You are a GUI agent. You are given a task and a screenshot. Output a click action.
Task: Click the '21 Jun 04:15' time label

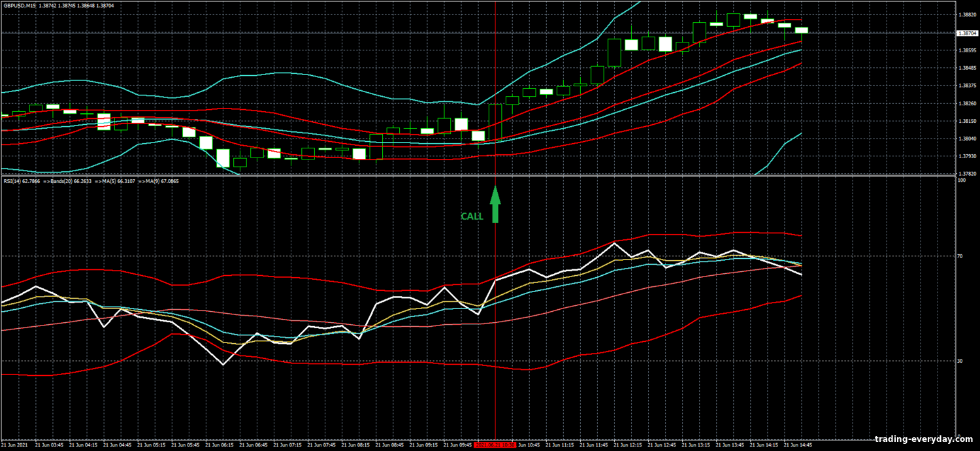[x=82, y=445]
